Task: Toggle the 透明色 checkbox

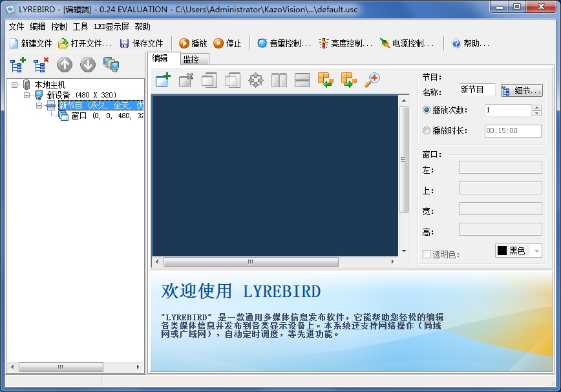Action: (427, 254)
